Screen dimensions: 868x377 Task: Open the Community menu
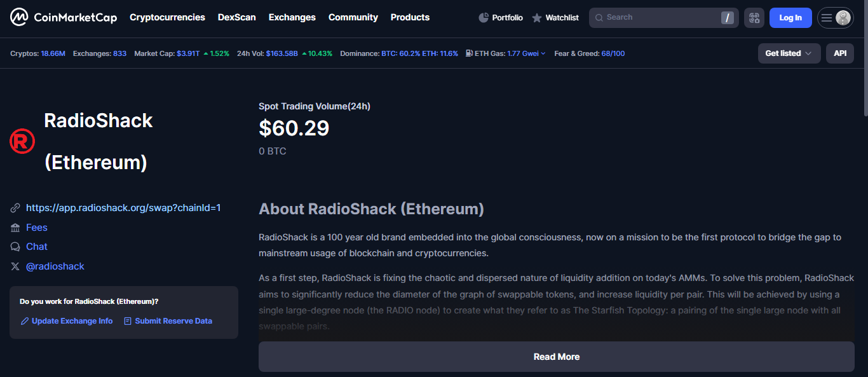click(353, 17)
